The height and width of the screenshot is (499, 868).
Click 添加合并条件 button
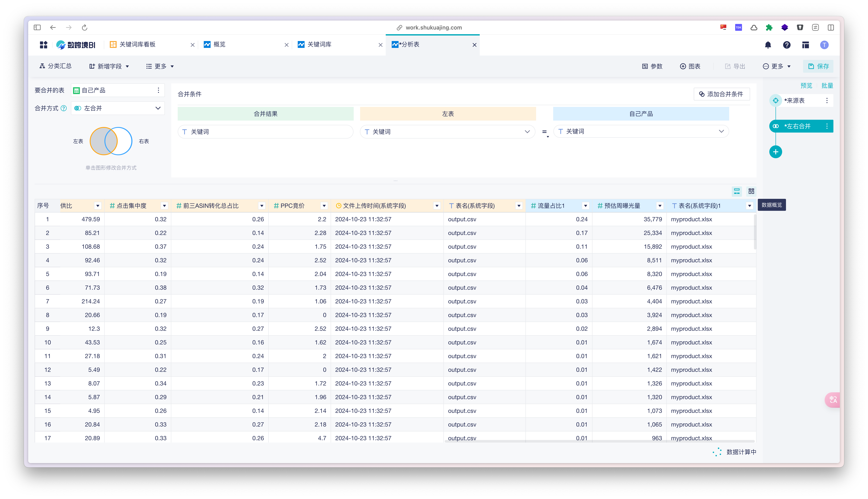tap(721, 94)
